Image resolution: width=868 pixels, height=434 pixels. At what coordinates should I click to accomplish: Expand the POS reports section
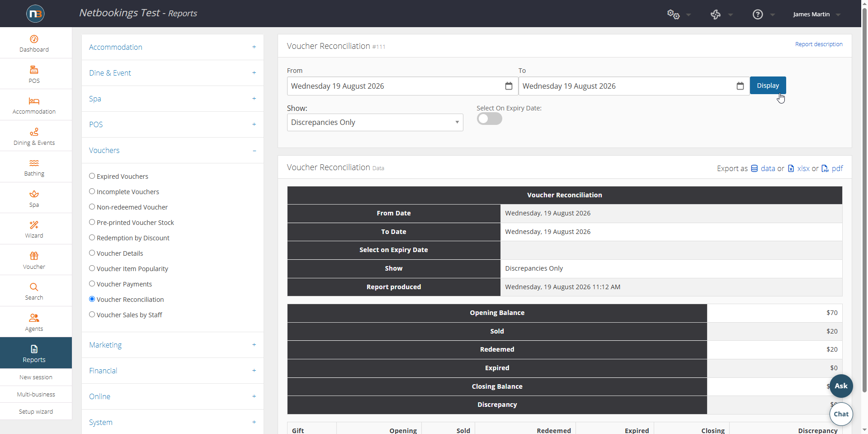173,124
